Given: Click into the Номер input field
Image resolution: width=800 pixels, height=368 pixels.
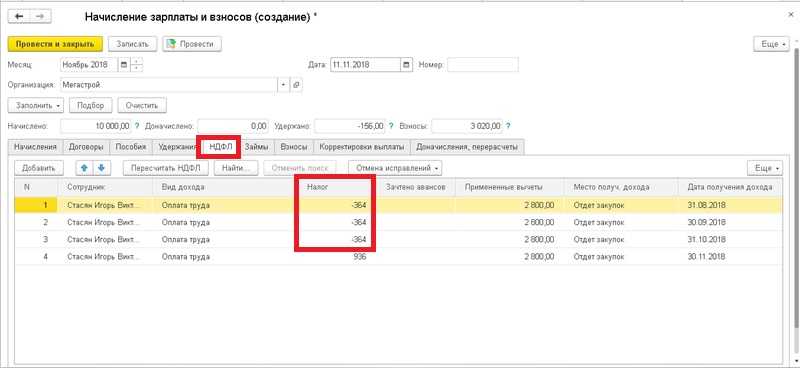Looking at the screenshot, I should coord(483,65).
